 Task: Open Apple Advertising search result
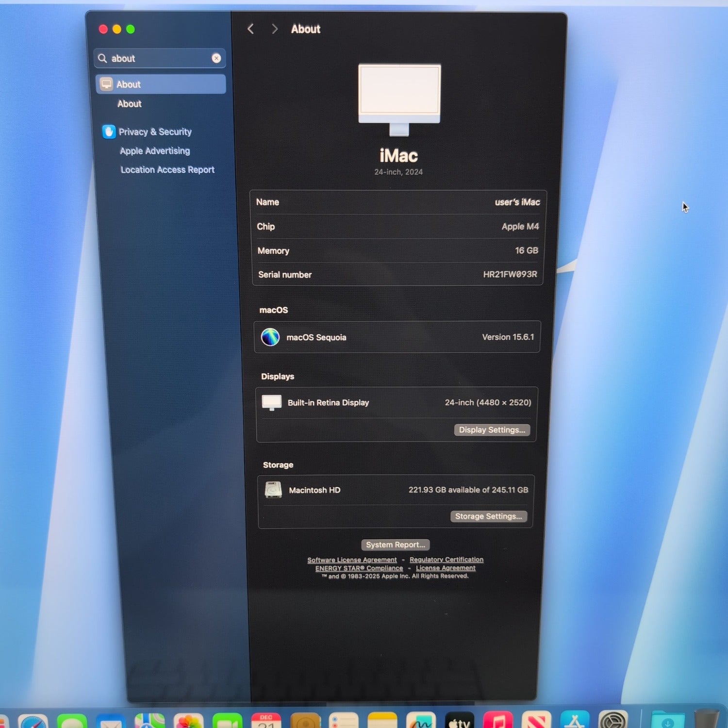tap(155, 151)
